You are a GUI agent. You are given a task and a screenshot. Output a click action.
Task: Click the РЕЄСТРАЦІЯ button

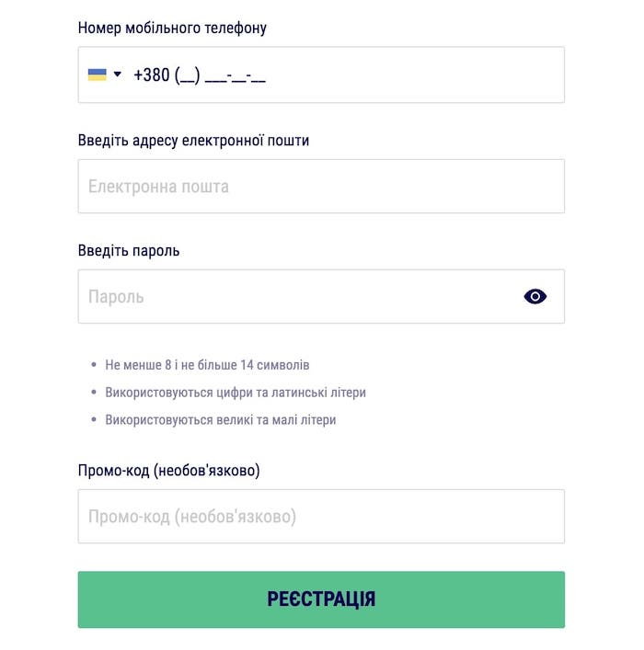321,599
